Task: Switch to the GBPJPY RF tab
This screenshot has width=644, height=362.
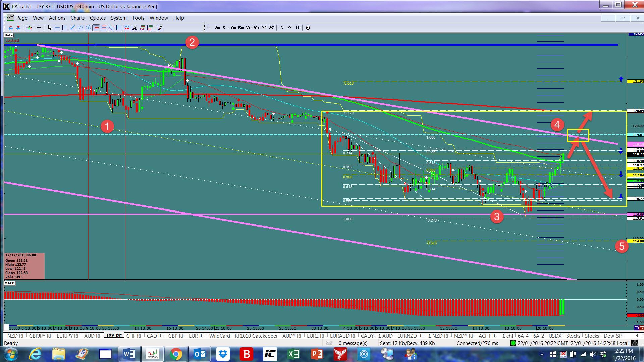Action: pyautogui.click(x=40, y=336)
